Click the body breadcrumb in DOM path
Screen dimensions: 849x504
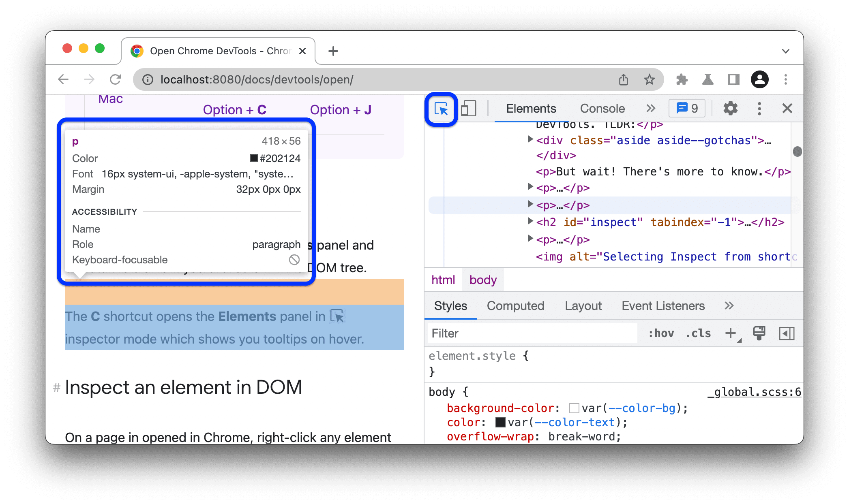(x=483, y=280)
